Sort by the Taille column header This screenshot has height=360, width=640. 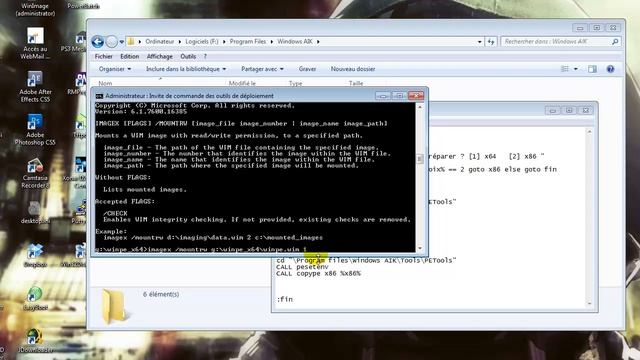click(356, 83)
